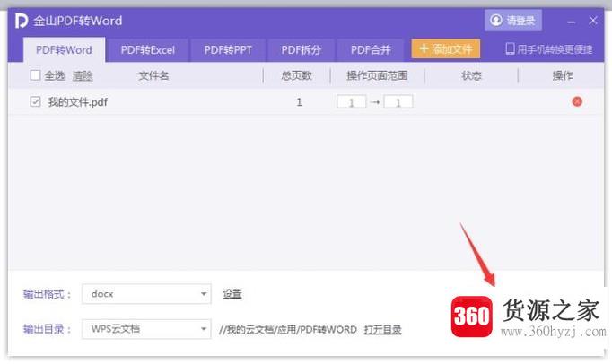The width and height of the screenshot is (612, 364).
Task: Expand the 输出目录 WPS云文档 dropdown
Action: pyautogui.click(x=146, y=329)
